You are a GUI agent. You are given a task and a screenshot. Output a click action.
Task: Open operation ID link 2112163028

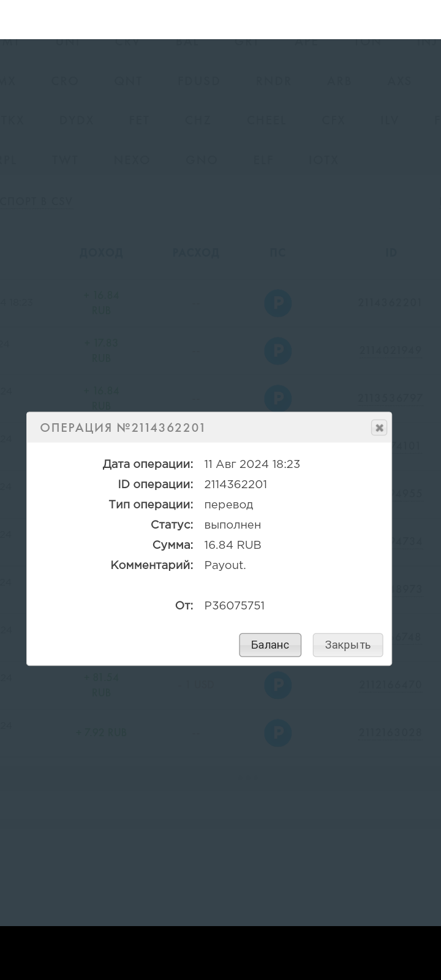coord(390,733)
